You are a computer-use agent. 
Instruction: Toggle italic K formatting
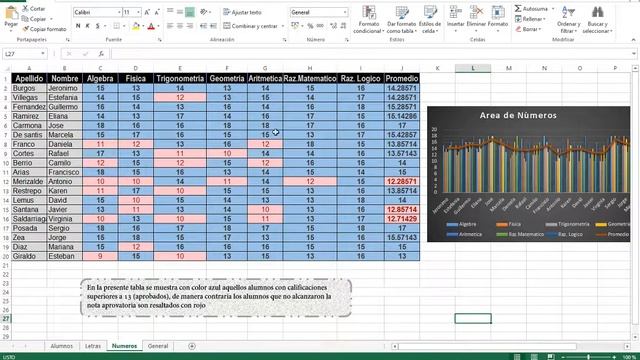[87, 26]
